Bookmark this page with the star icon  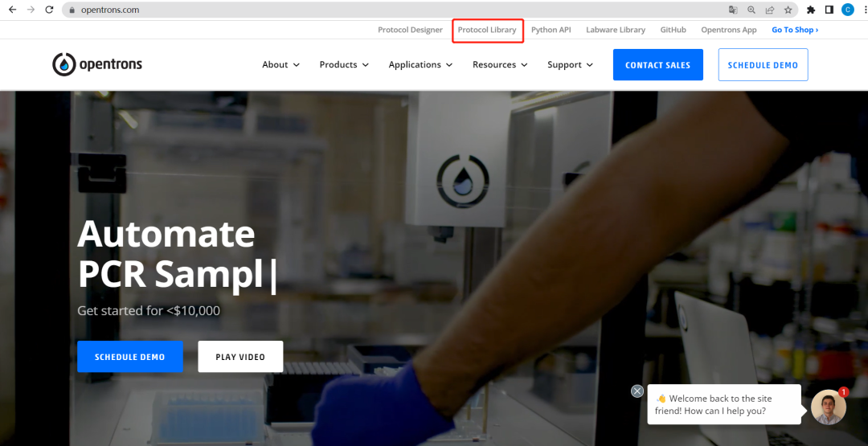(788, 10)
